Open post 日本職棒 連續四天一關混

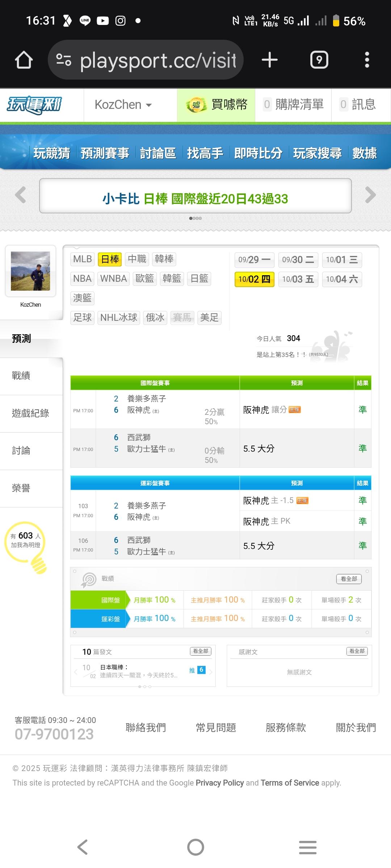tap(139, 671)
